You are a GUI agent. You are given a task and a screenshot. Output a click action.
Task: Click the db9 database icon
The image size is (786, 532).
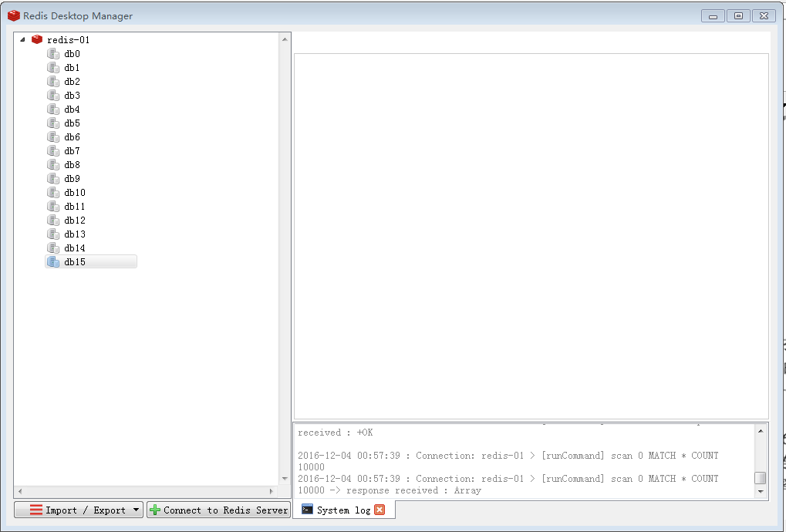[x=53, y=178]
